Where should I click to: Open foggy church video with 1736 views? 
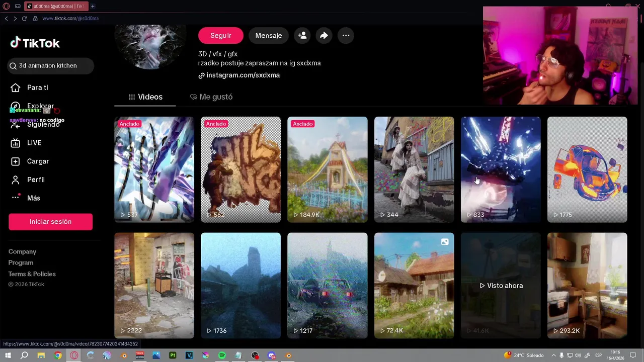tap(240, 285)
